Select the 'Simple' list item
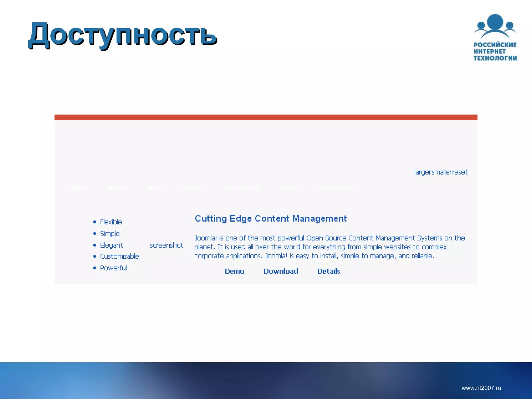 pyautogui.click(x=110, y=234)
